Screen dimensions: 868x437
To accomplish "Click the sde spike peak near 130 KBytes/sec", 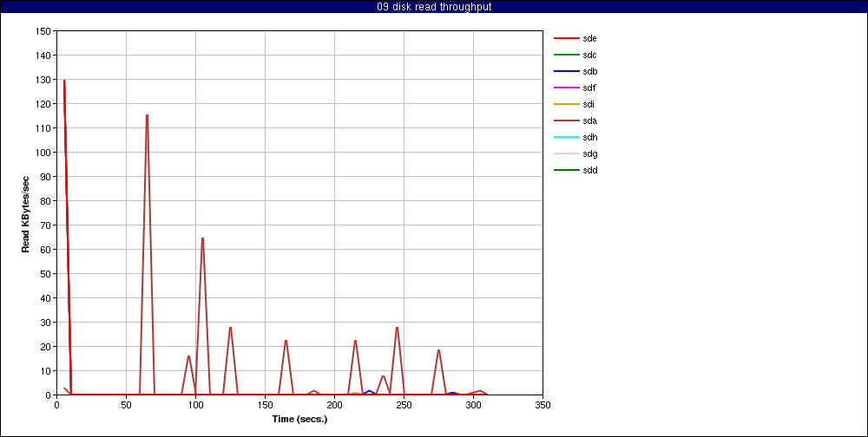I will 64,81.
